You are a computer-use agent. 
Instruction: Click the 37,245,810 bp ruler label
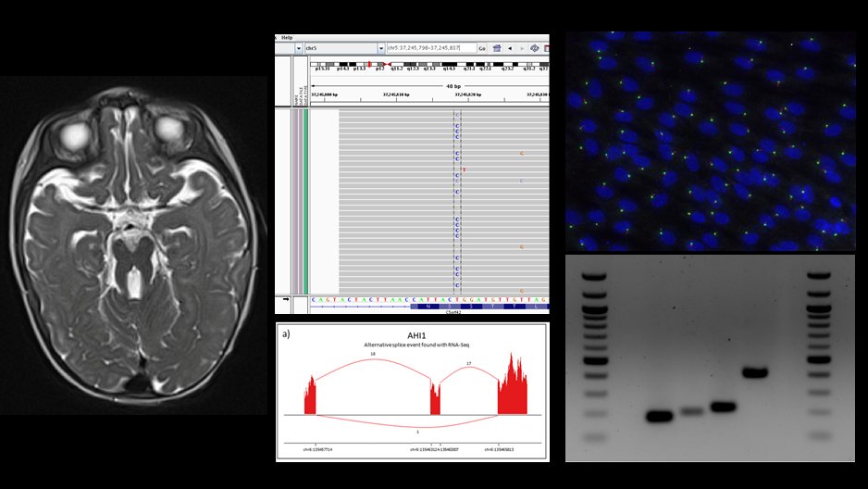point(396,94)
